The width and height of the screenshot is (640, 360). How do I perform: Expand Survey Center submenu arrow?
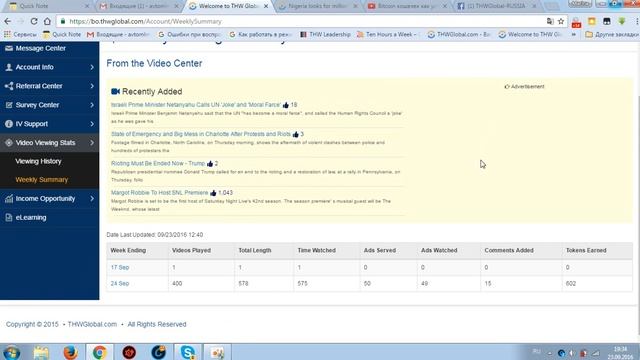(92, 105)
